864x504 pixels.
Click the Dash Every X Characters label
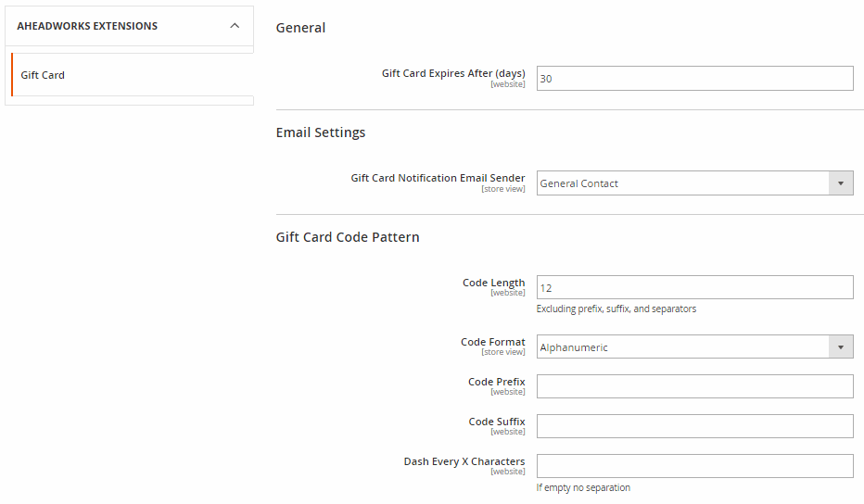point(464,461)
